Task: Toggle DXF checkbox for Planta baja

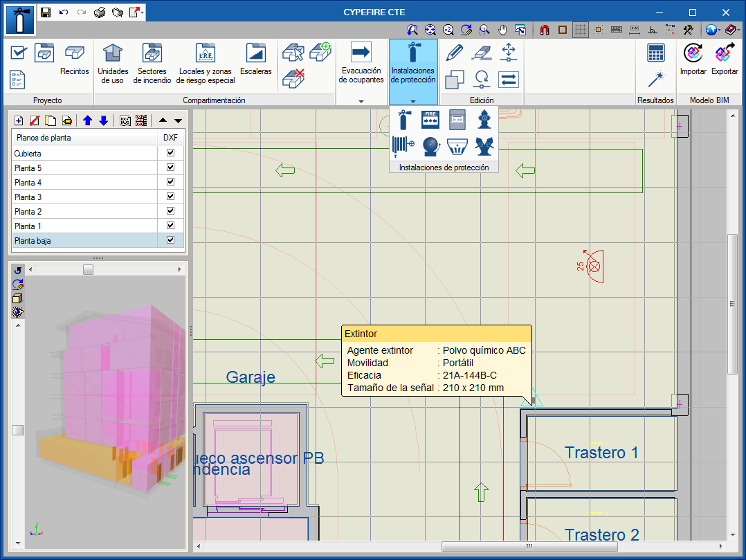Action: click(170, 240)
